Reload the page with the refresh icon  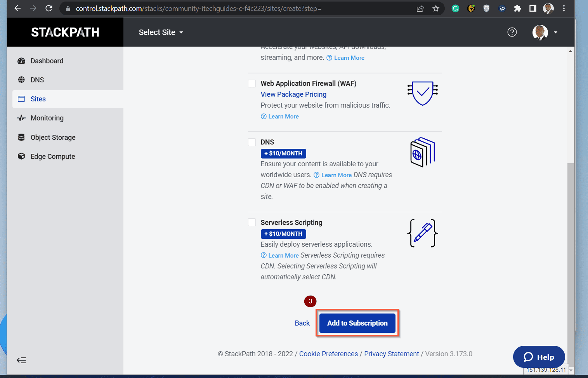point(49,8)
